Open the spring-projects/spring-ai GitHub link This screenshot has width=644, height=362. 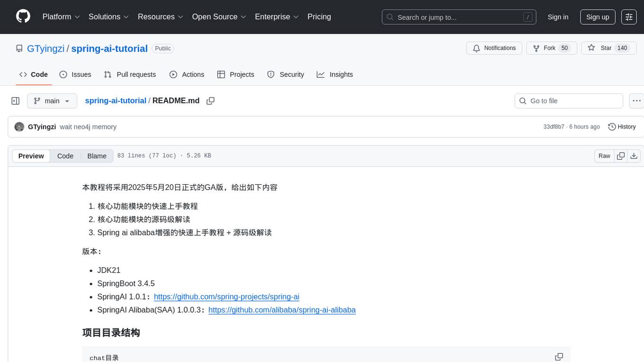click(226, 297)
